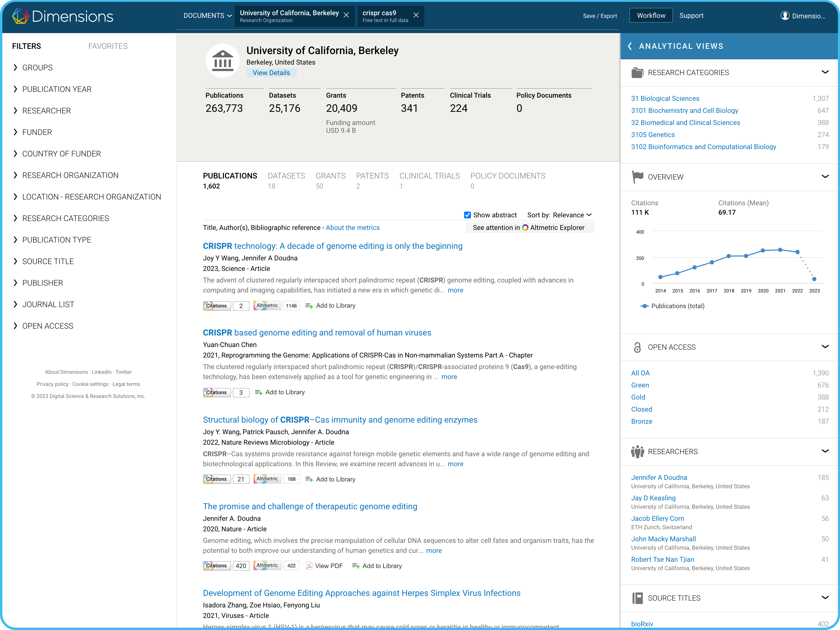Switch to the FAVORITES tab

[x=108, y=46]
